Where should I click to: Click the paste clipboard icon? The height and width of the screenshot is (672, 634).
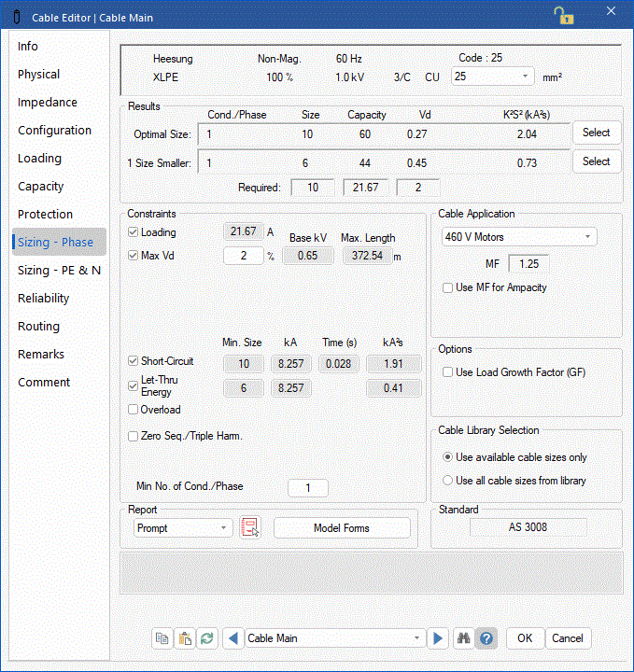185,638
